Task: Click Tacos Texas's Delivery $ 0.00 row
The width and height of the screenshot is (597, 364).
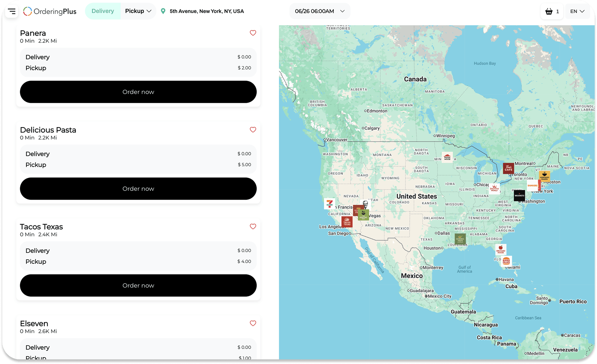Action: tap(138, 251)
